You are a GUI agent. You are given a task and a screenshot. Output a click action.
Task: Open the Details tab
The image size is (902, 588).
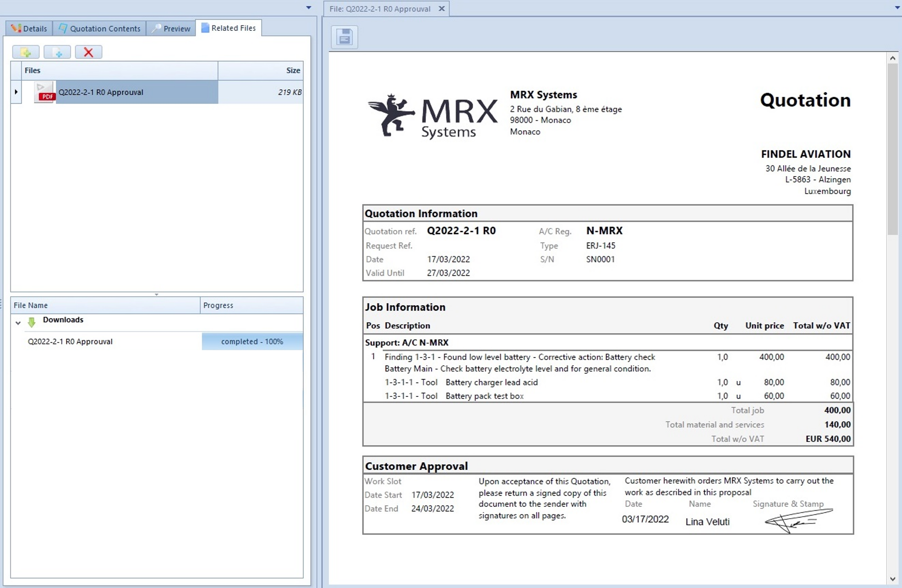tap(29, 28)
